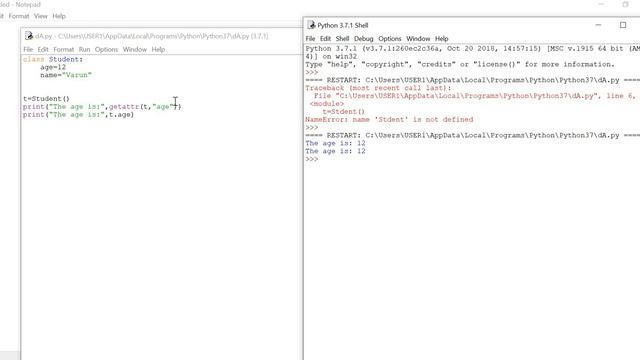Click the 'age=12' code line
Viewport: 640px width, 360px height.
click(53, 67)
